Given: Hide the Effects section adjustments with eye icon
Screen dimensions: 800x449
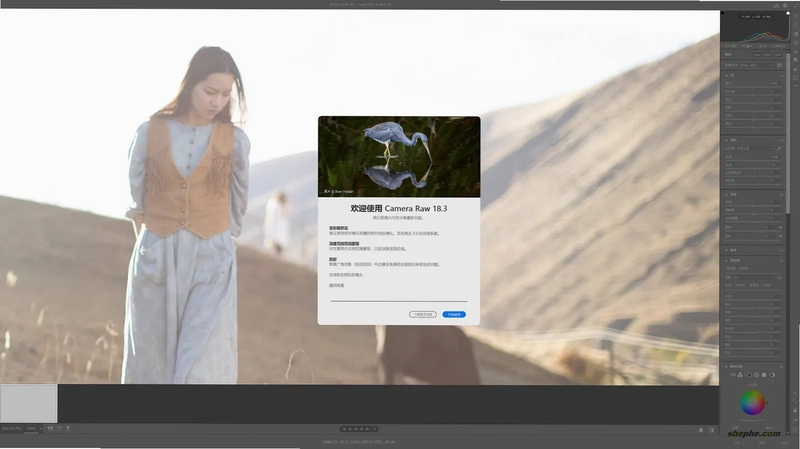Looking at the screenshot, I should (x=782, y=194).
